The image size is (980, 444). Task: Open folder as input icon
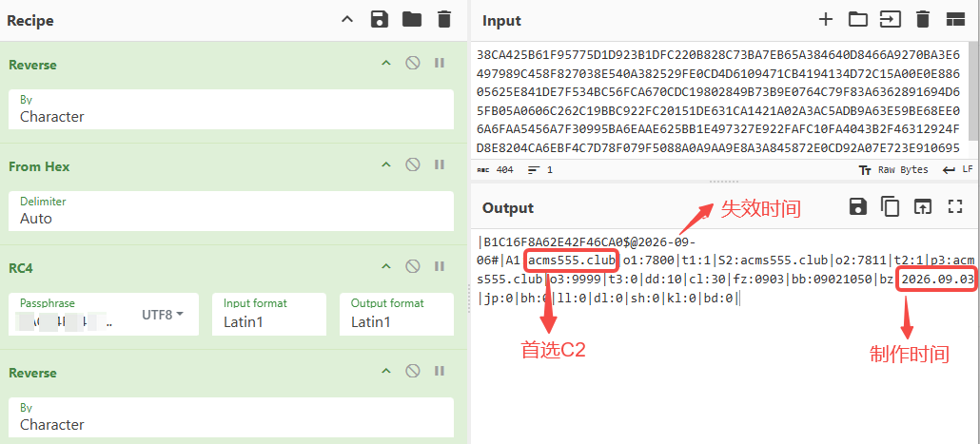pyautogui.click(x=857, y=19)
